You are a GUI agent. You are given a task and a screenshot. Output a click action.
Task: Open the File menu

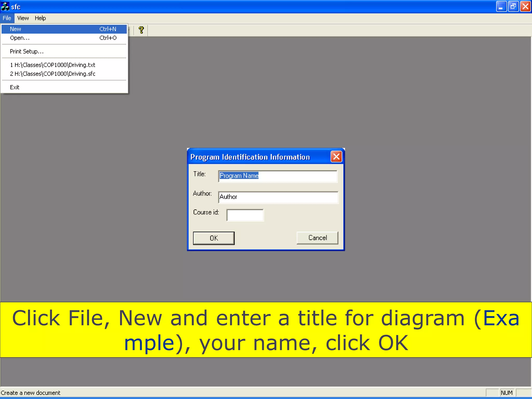pyautogui.click(x=7, y=18)
